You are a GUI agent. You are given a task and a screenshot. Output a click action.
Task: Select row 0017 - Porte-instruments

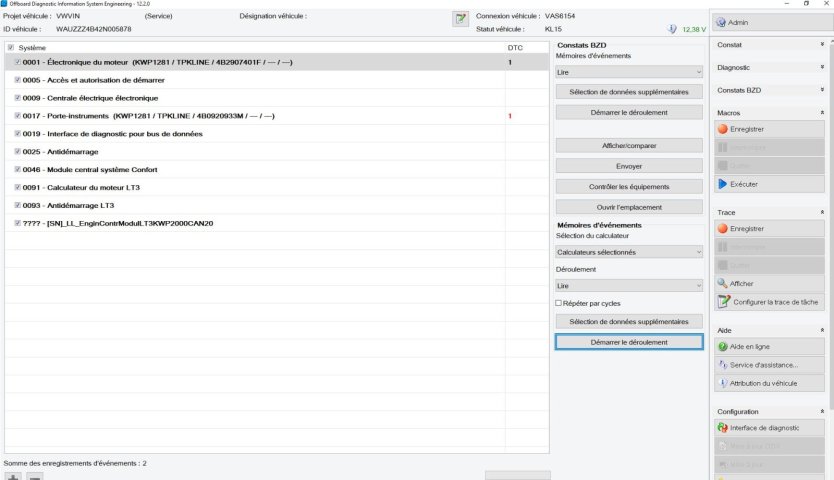(277, 115)
